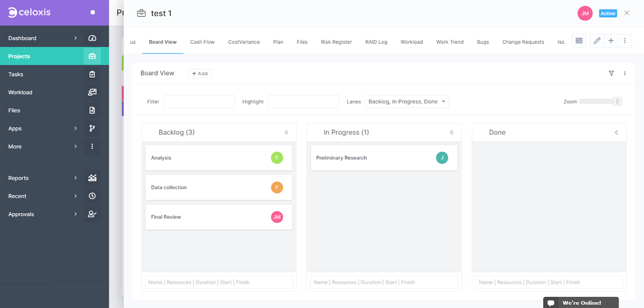
Task: Collapse the Done lane
Action: [616, 132]
